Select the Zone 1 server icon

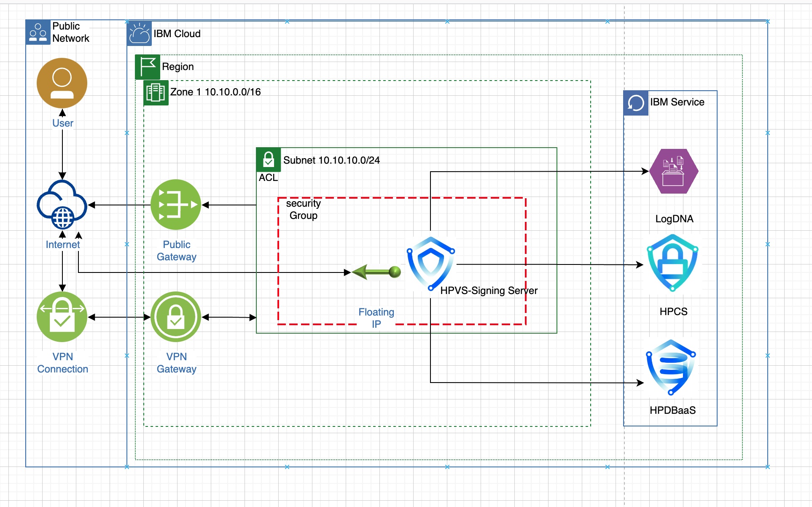[x=156, y=92]
